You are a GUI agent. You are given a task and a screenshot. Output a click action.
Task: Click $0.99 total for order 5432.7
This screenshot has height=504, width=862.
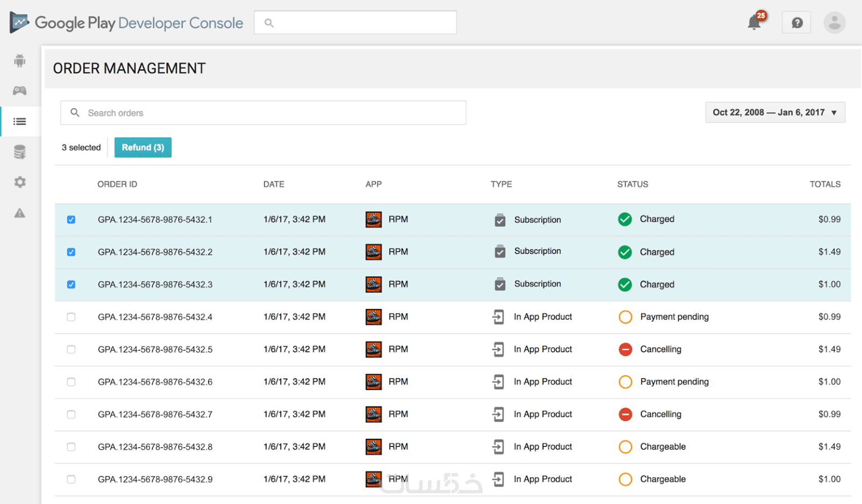point(830,414)
